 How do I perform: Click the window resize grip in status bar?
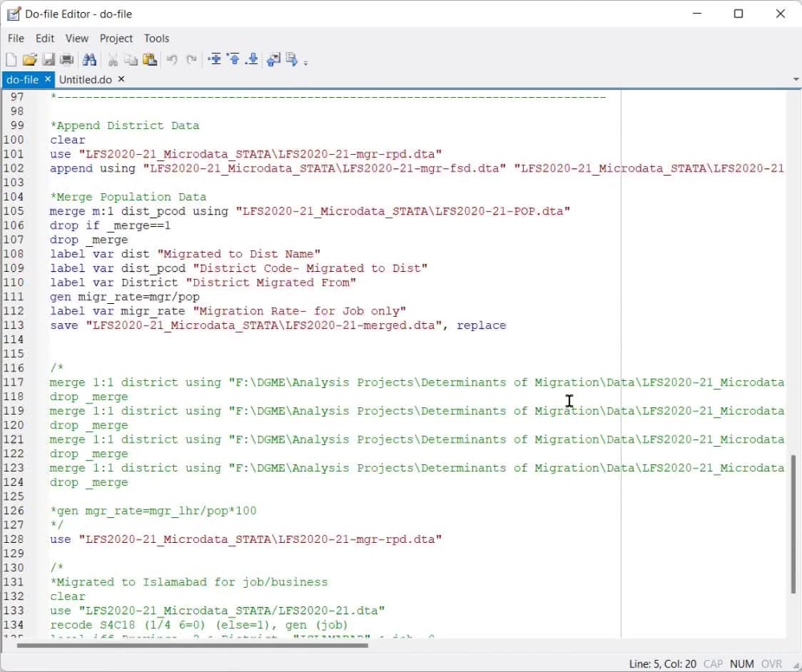[796, 666]
